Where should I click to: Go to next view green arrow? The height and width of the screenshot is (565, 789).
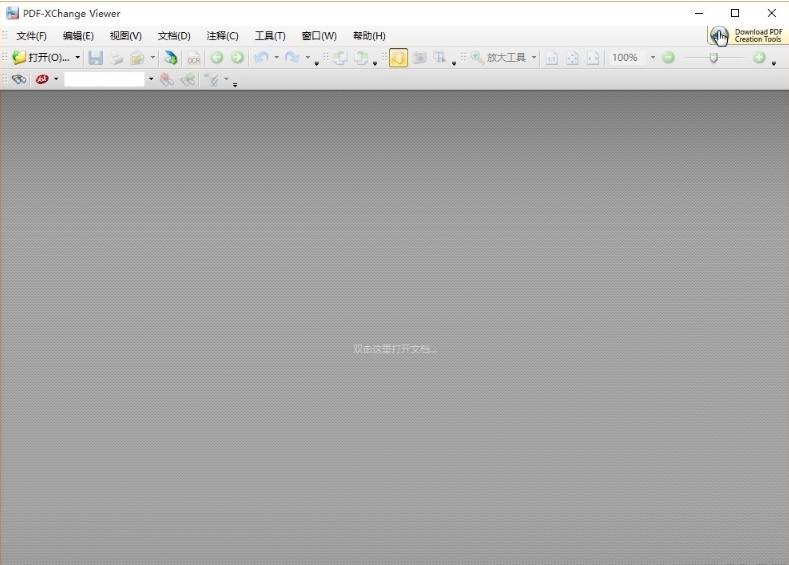tap(237, 57)
